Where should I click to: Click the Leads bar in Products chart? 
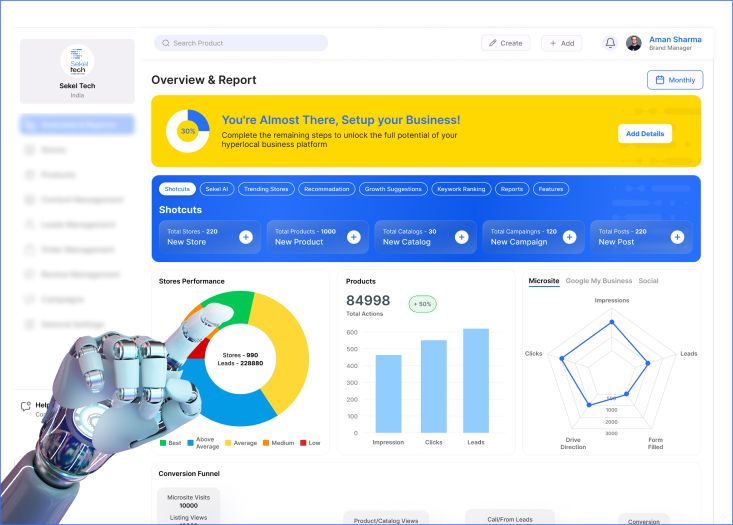coord(476,381)
